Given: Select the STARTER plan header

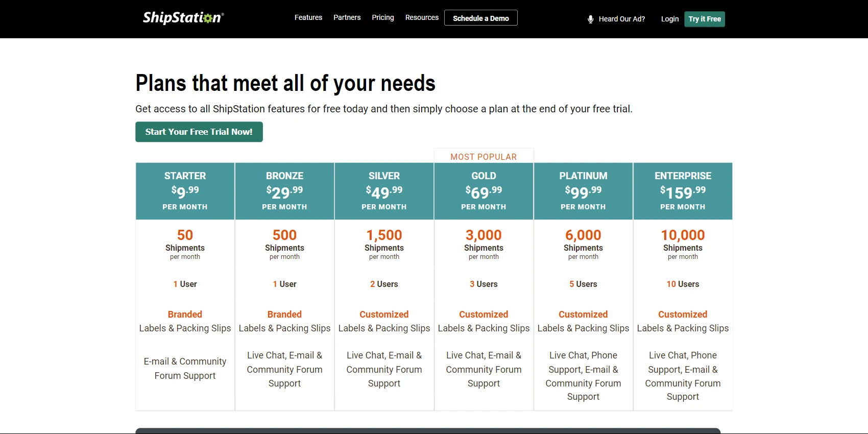Looking at the screenshot, I should (185, 191).
